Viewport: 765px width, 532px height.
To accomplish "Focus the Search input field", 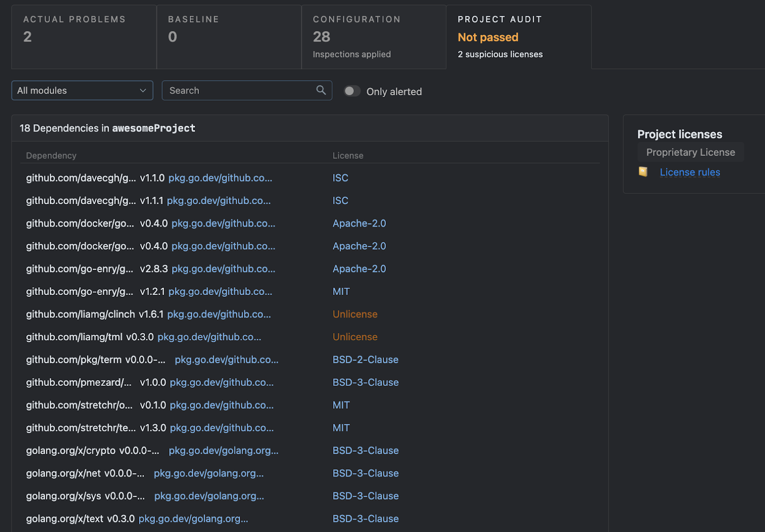I will 247,90.
